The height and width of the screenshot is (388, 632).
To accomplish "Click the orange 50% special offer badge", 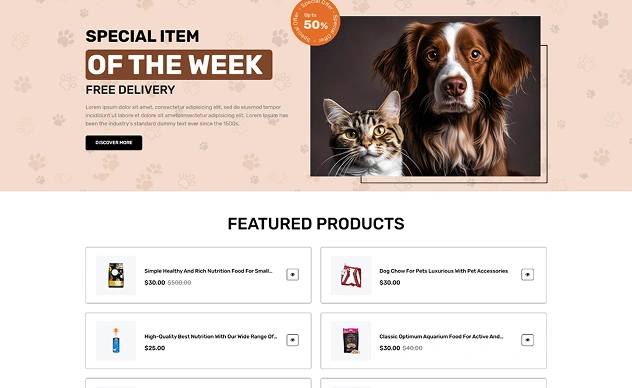I will point(316,22).
